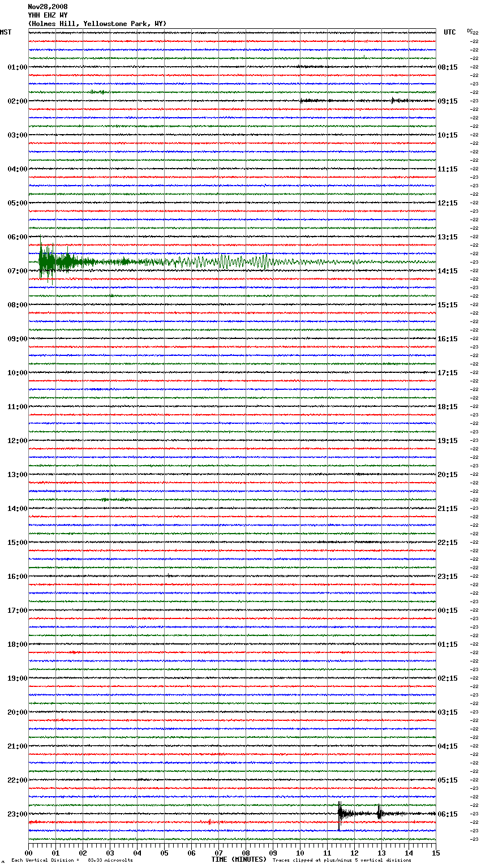Click the 02:15 UTC time label

(x=448, y=678)
